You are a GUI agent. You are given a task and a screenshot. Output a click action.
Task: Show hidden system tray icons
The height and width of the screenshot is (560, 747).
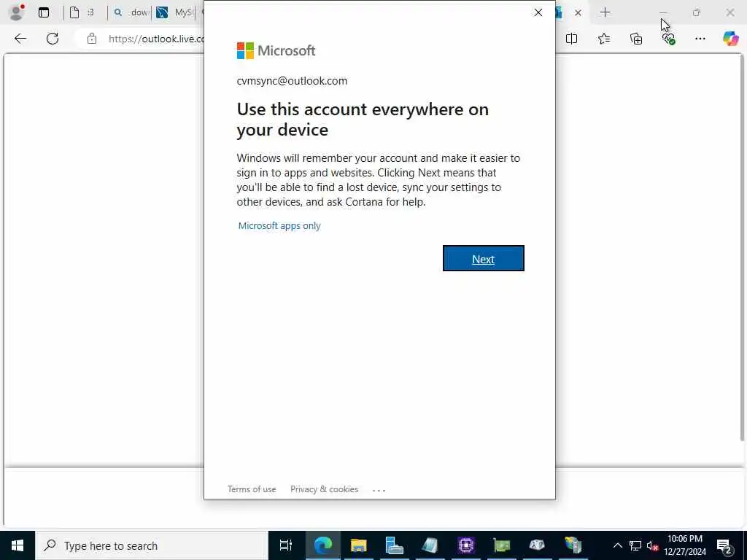(617, 545)
